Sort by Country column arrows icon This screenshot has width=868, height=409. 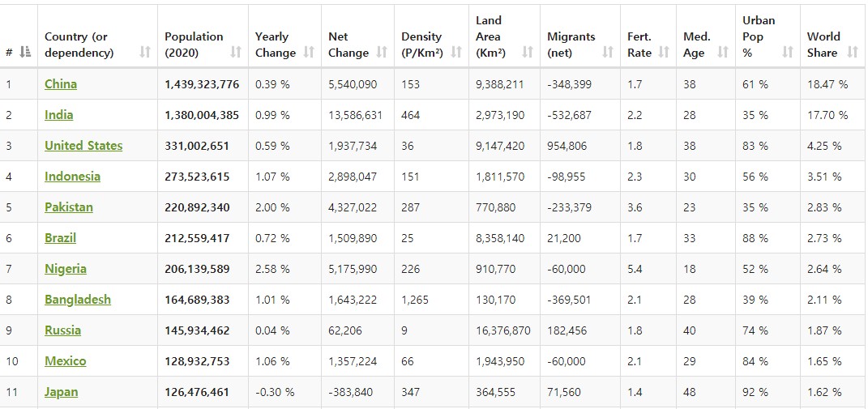pyautogui.click(x=145, y=53)
